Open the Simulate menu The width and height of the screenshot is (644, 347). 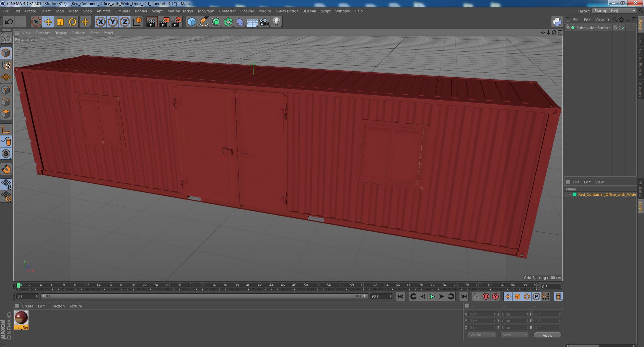click(x=123, y=11)
